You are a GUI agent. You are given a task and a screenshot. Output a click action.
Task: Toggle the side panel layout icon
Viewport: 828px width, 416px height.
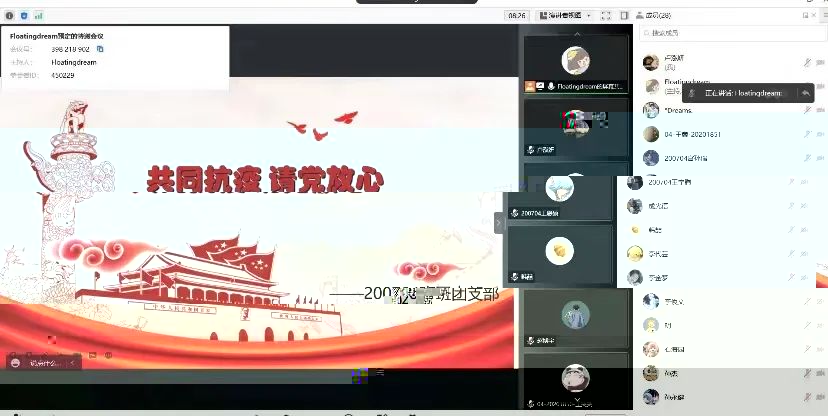pyautogui.click(x=624, y=16)
